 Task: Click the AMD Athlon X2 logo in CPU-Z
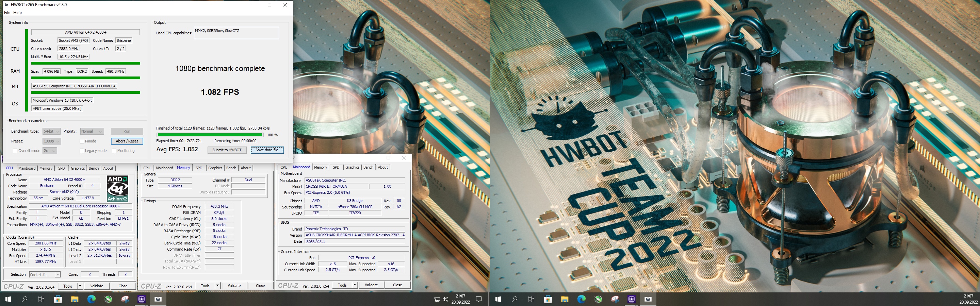tap(117, 189)
